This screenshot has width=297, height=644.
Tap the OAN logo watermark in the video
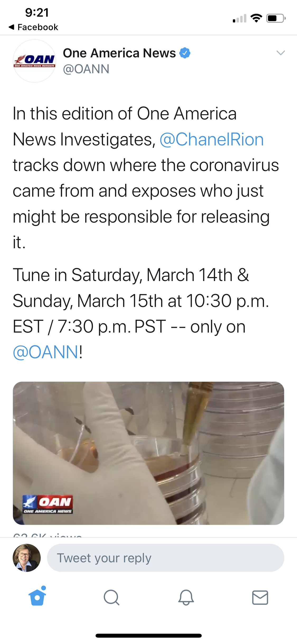pos(48,504)
